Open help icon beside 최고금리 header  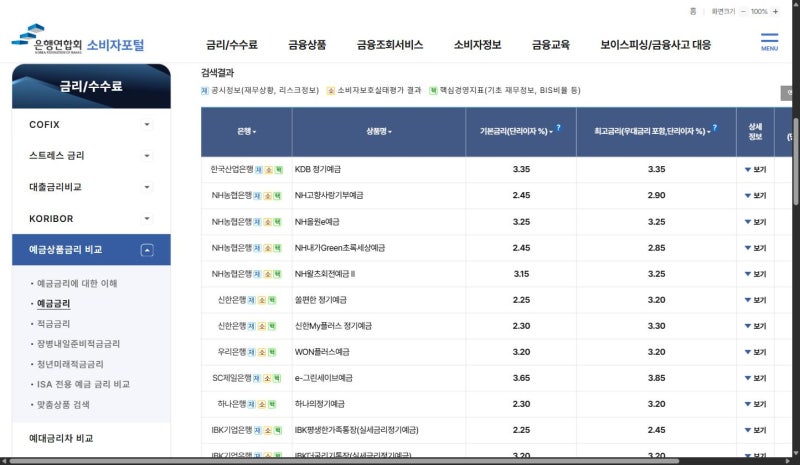(714, 128)
